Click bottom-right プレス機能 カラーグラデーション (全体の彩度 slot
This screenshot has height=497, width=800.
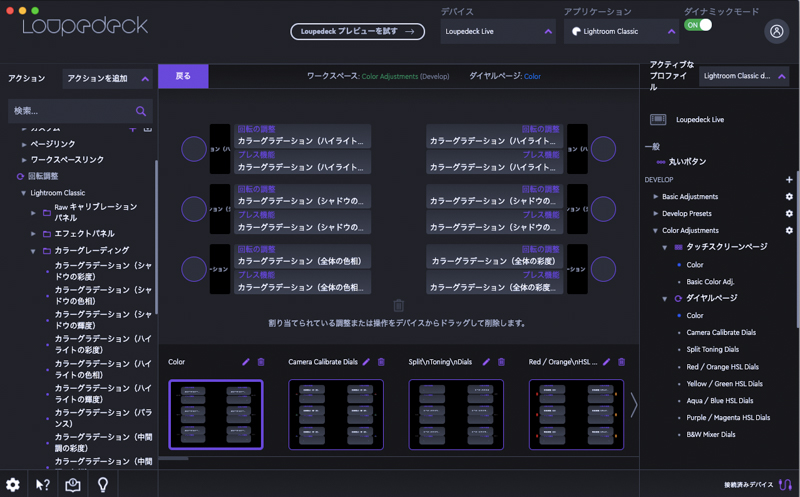[x=494, y=282]
